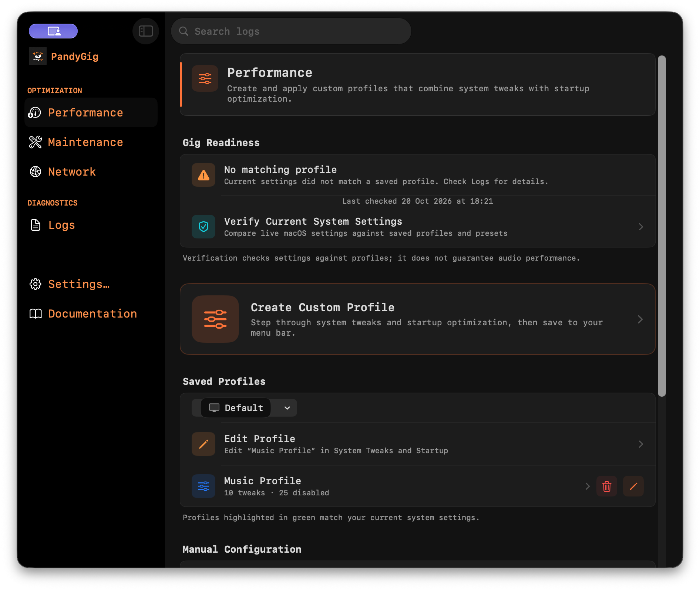The image size is (700, 590).
Task: Click the warning triangle icon
Action: pyautogui.click(x=203, y=175)
